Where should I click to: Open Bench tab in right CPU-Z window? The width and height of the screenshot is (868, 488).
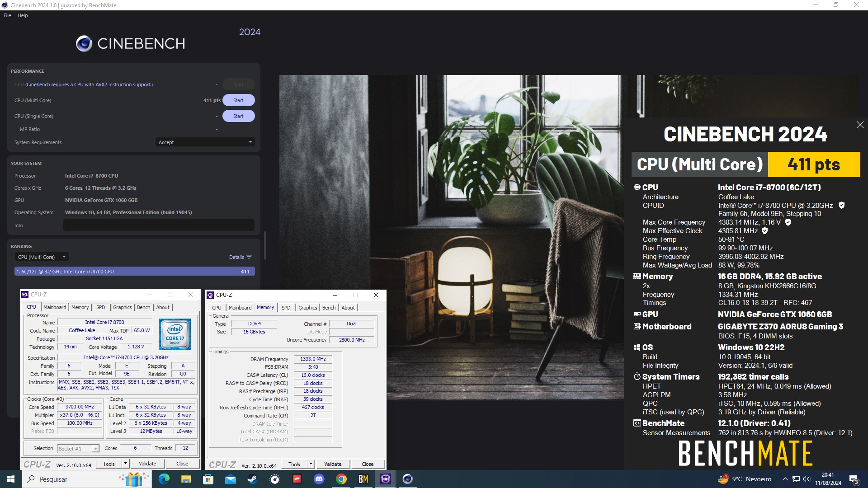click(329, 308)
